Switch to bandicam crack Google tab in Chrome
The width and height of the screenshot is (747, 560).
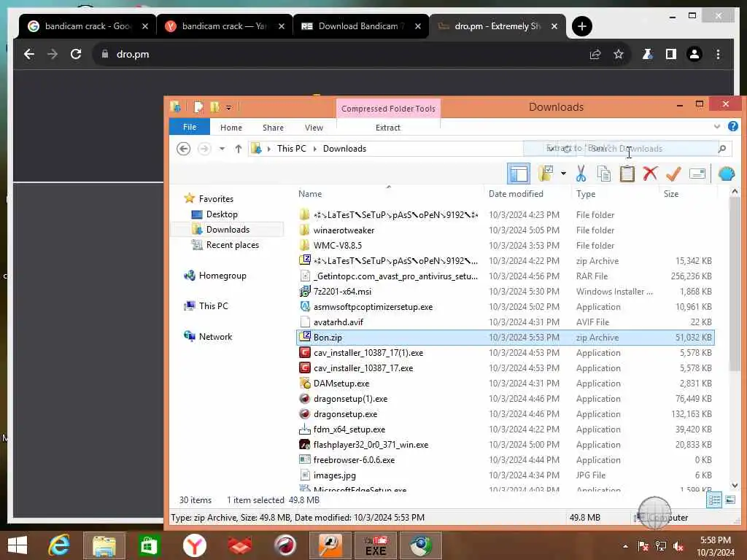pos(88,26)
